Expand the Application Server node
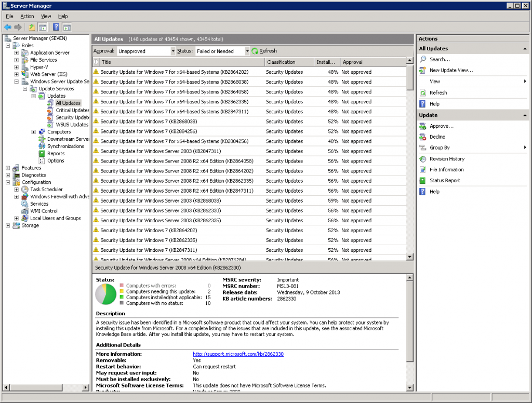 (16, 52)
